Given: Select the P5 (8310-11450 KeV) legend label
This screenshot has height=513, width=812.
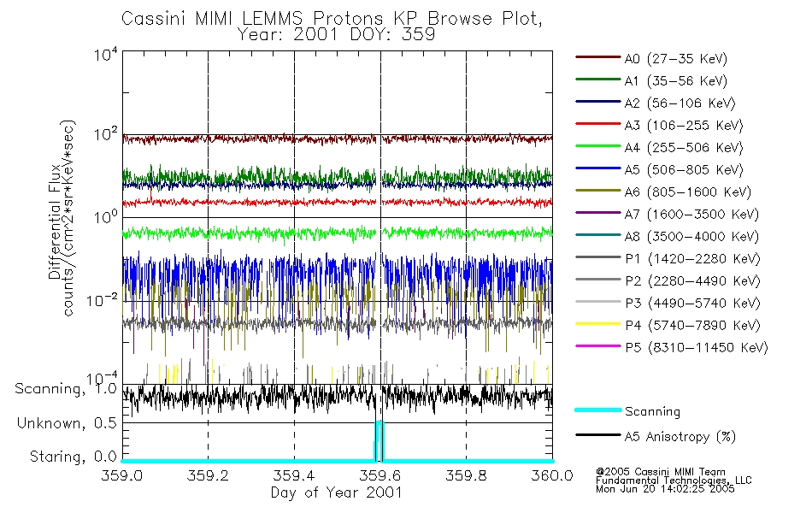Looking at the screenshot, I should pyautogui.click(x=697, y=348).
